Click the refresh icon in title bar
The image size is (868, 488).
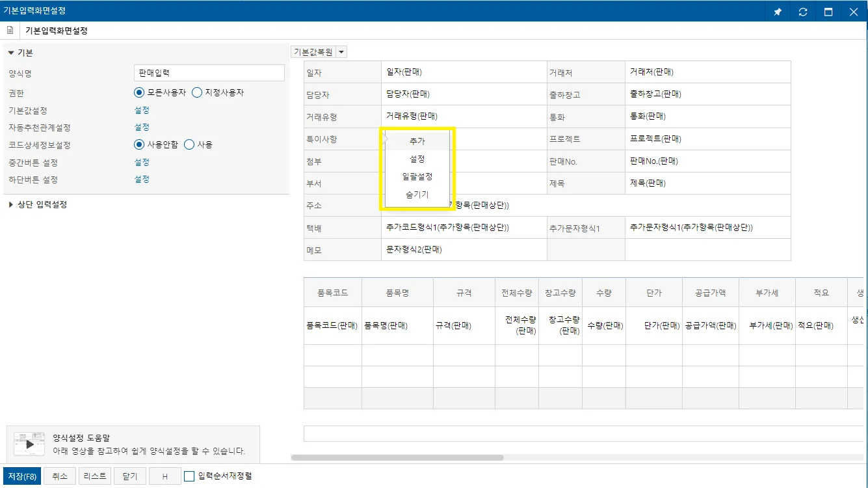(x=803, y=12)
